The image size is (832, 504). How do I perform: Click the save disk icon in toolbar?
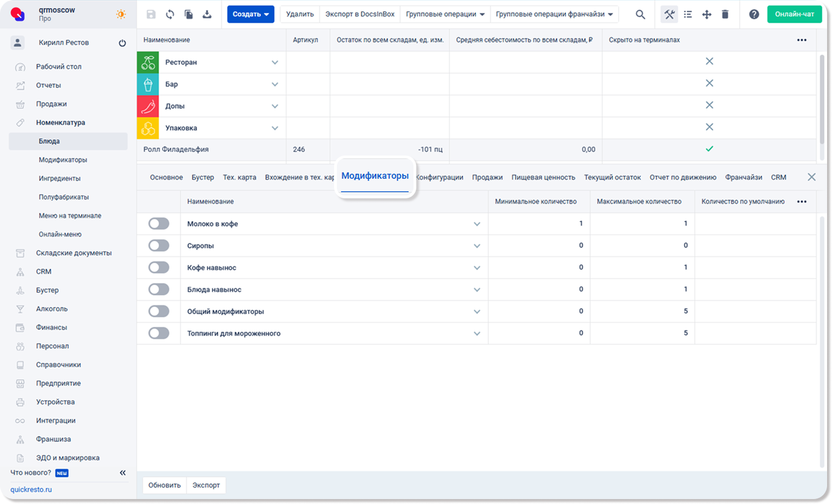151,14
